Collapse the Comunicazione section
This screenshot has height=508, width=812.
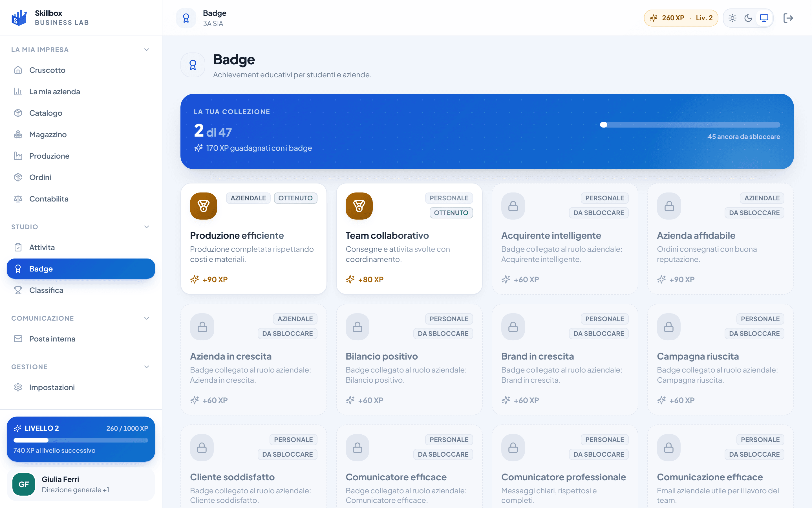pyautogui.click(x=147, y=318)
